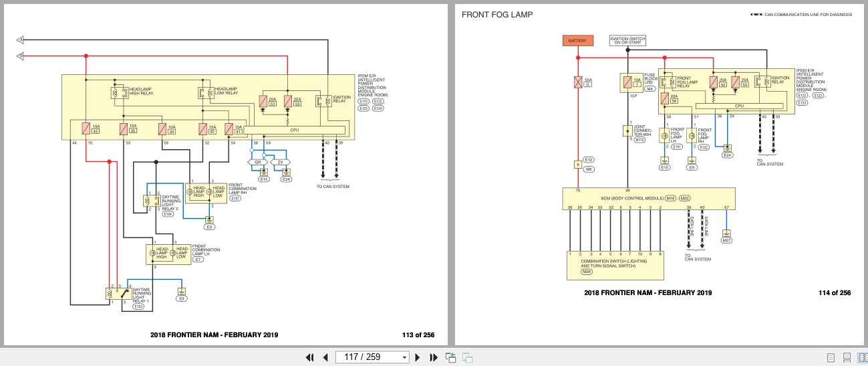Go to the first page

310,357
